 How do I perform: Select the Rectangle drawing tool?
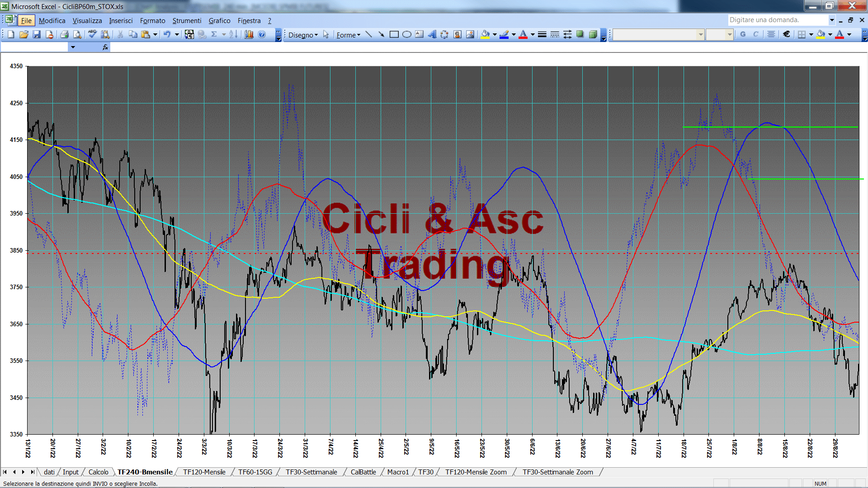pyautogui.click(x=394, y=34)
